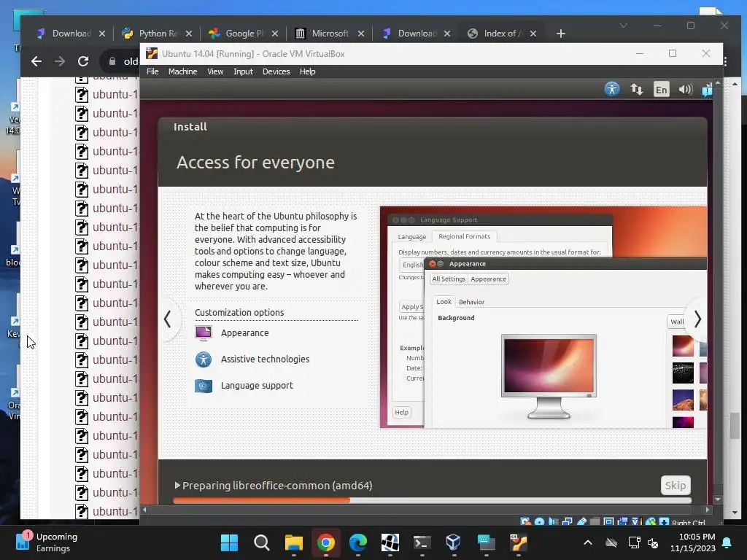The image size is (747, 560).
Task: Go to previous installer slide arrow
Action: click(168, 319)
